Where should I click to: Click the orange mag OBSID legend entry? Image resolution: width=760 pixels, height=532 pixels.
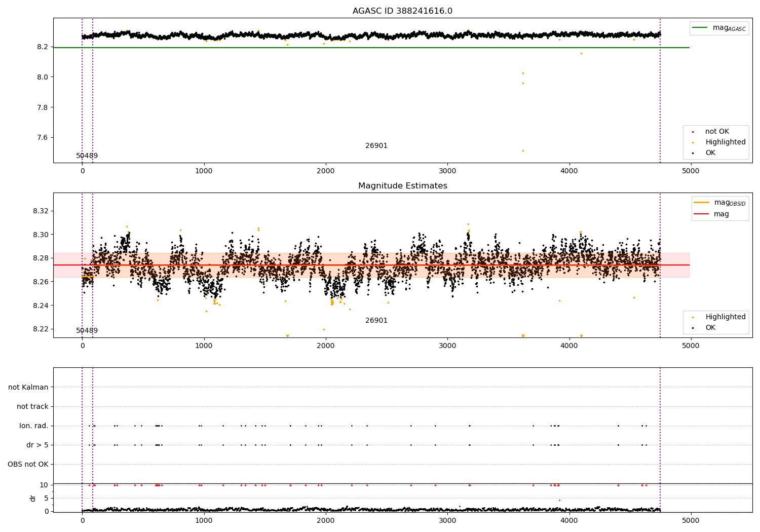point(719,203)
